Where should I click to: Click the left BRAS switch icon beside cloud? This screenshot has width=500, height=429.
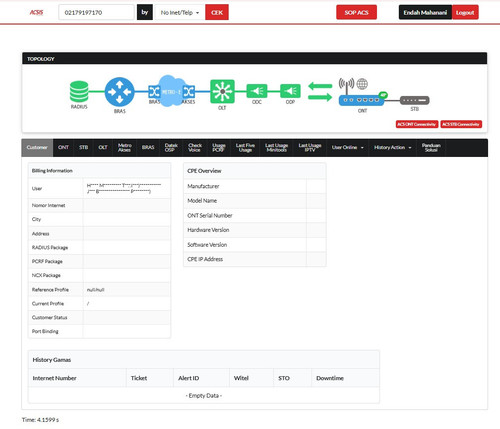(154, 91)
